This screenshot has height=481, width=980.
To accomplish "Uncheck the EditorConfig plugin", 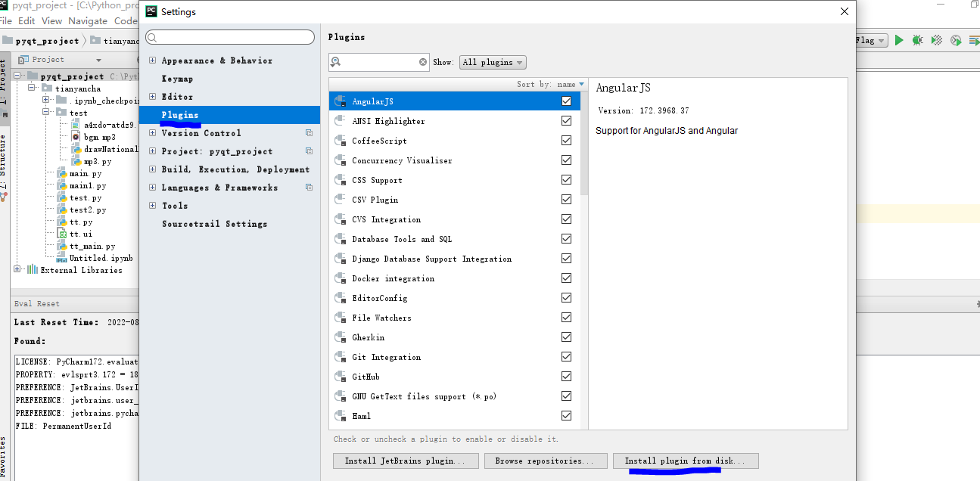I will click(x=566, y=297).
